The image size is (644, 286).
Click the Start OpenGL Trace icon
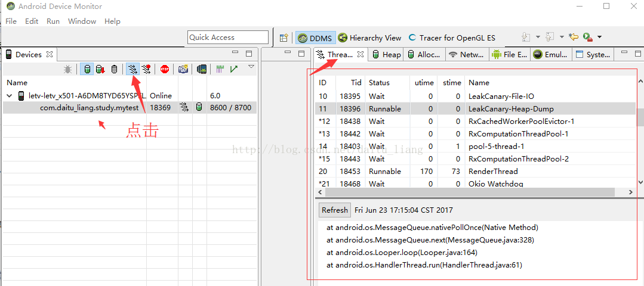point(234,69)
